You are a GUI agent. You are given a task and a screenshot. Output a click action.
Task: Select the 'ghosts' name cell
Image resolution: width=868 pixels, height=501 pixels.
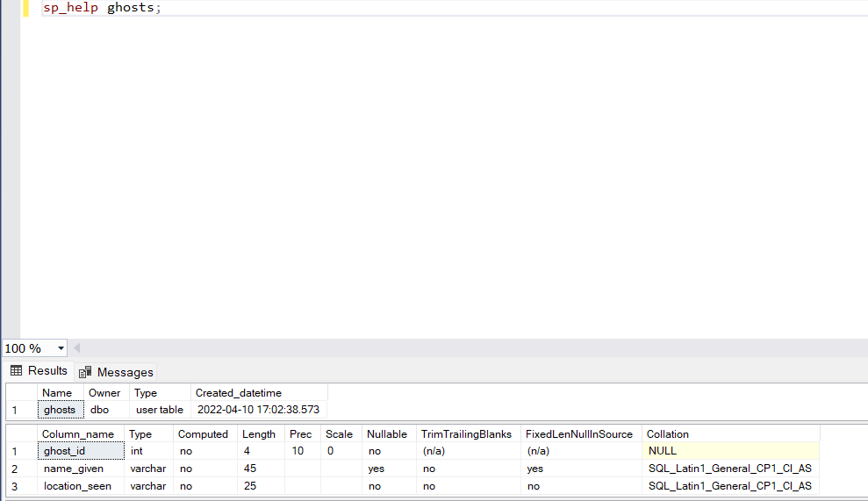point(61,410)
